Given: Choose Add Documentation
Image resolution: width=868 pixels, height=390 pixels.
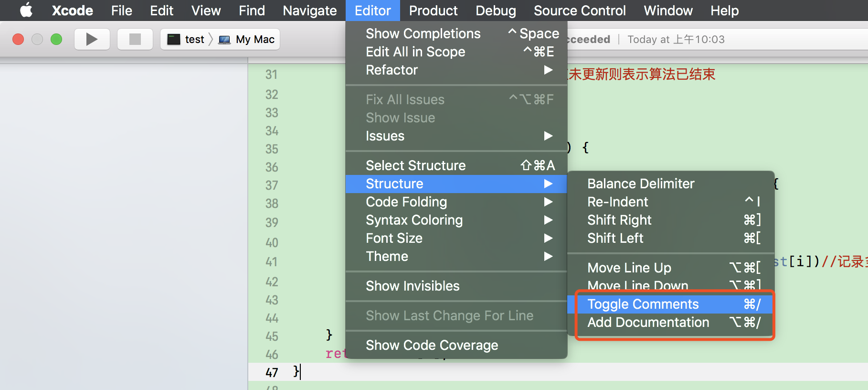Looking at the screenshot, I should point(671,322).
